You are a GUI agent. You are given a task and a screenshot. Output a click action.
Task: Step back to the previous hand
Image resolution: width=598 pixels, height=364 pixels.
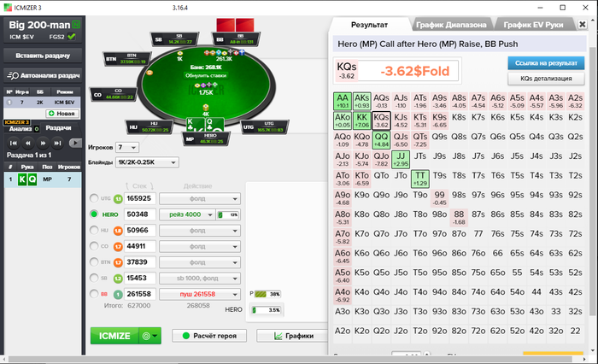tap(28, 143)
